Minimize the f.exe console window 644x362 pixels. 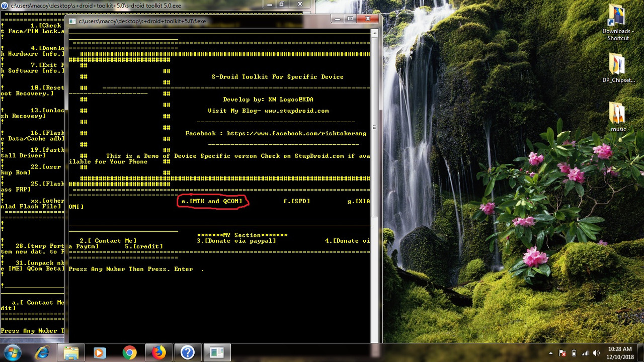338,20
